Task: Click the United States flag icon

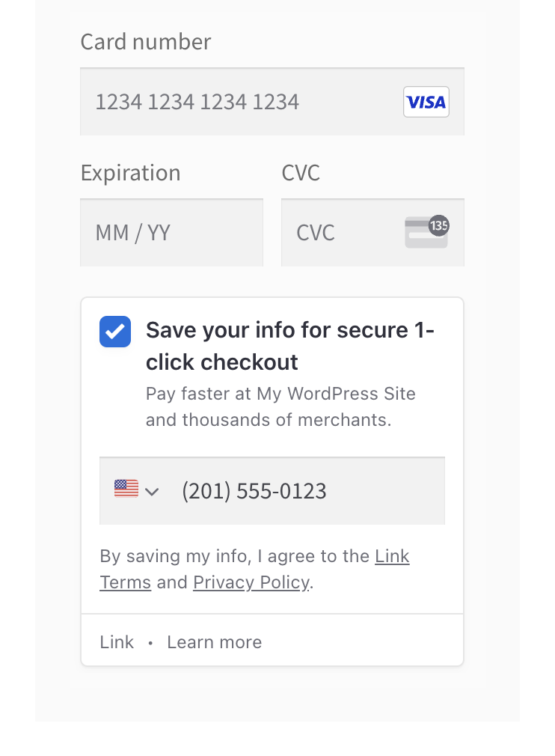Action: click(x=126, y=490)
